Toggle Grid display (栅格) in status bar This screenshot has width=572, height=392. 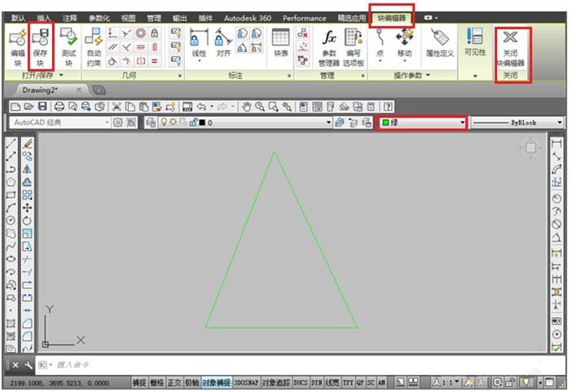point(157,382)
